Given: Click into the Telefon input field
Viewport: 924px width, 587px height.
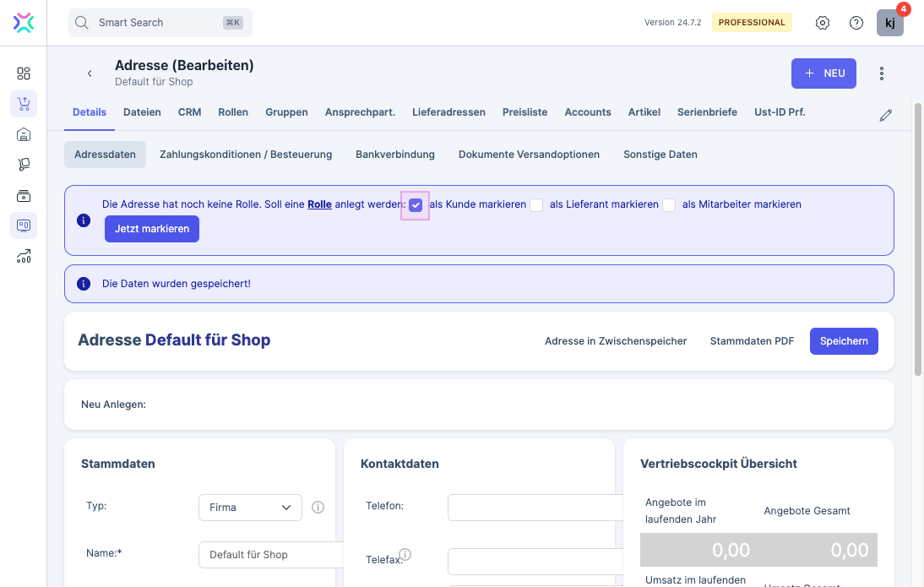Looking at the screenshot, I should pyautogui.click(x=535, y=508).
